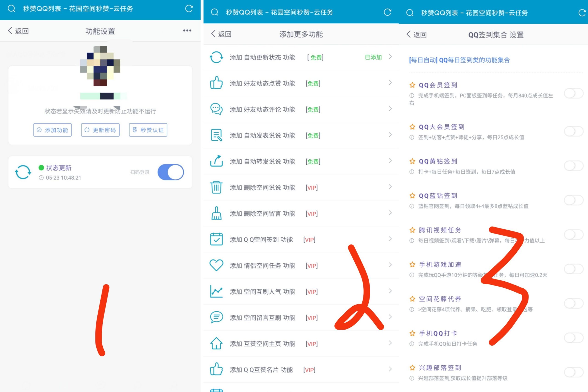
Task: Tap the message bubble icon for 空间留言互刷
Action: (216, 317)
